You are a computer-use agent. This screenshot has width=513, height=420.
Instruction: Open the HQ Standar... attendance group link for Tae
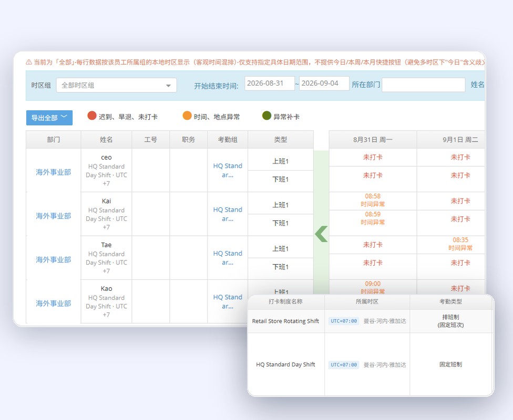(x=228, y=258)
